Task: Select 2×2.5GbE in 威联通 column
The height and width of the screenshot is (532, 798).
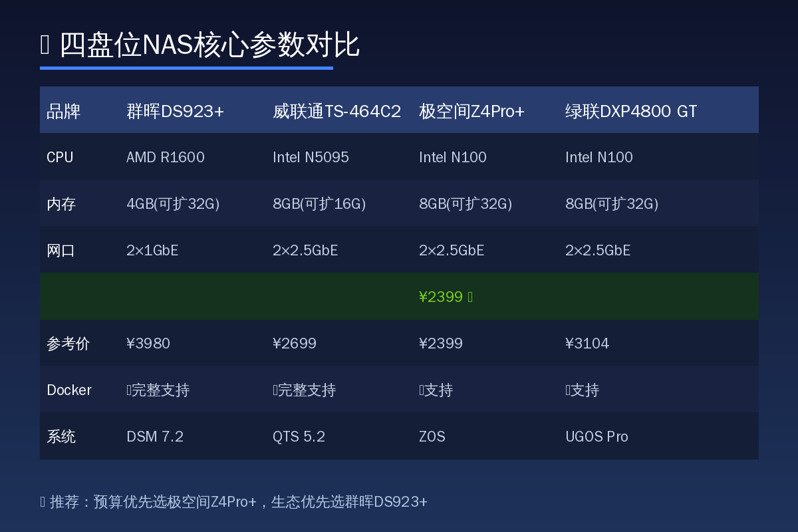Action: point(305,251)
